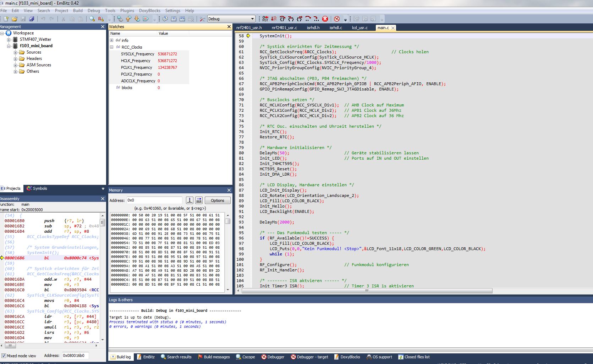Screen dimensions: 593x364
Task: Click continuous-pulse memory refresh icon
Action: 199,200
